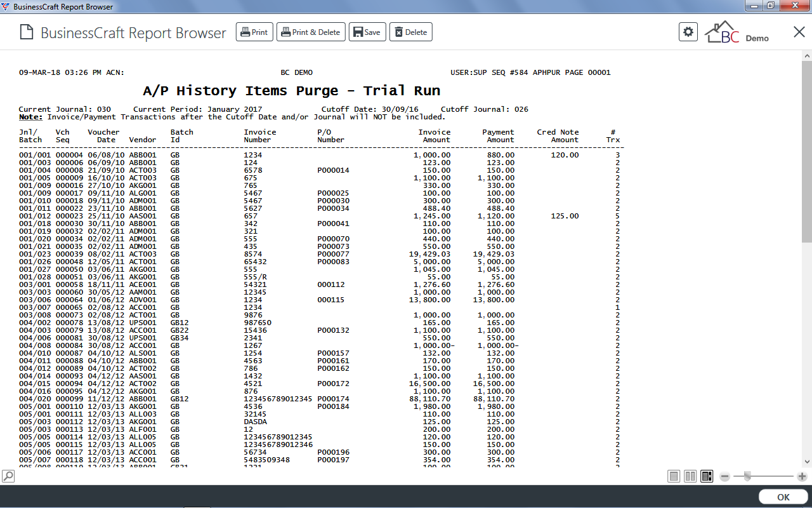Click the Print button

point(254,32)
